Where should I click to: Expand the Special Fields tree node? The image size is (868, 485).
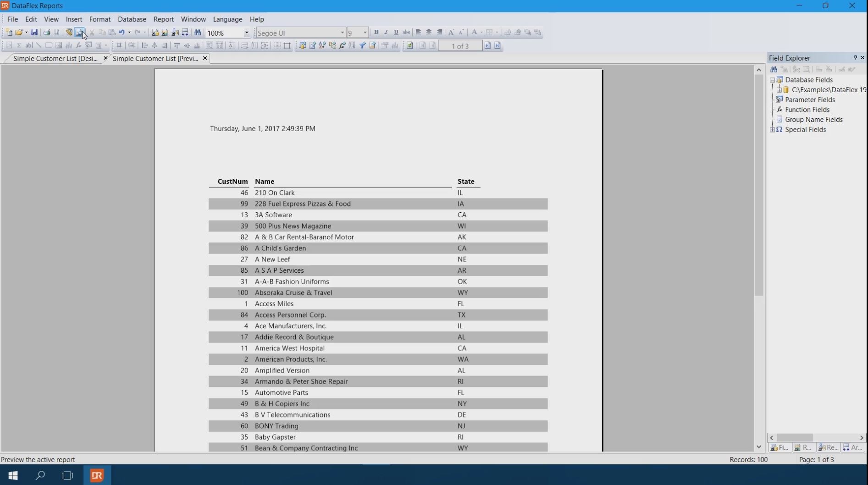point(773,130)
